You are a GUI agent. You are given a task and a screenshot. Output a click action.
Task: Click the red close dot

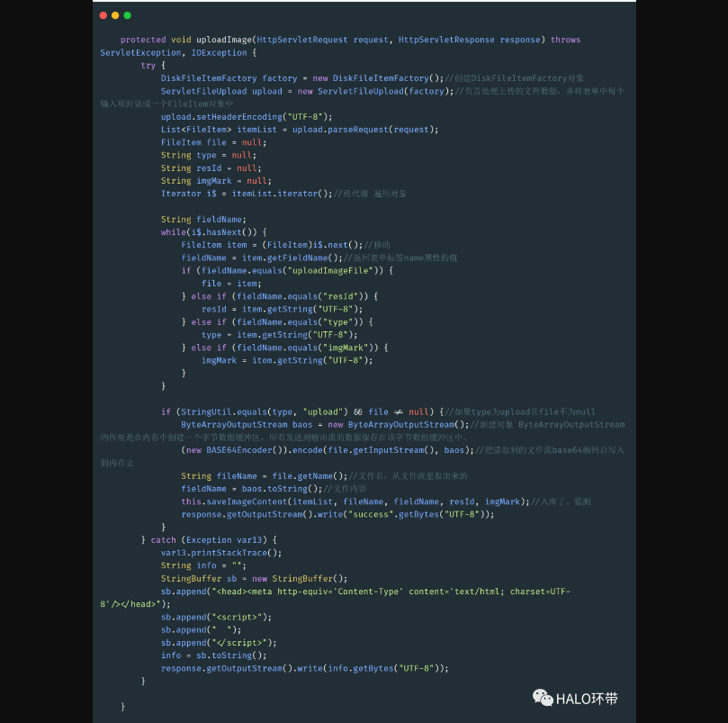[x=103, y=15]
